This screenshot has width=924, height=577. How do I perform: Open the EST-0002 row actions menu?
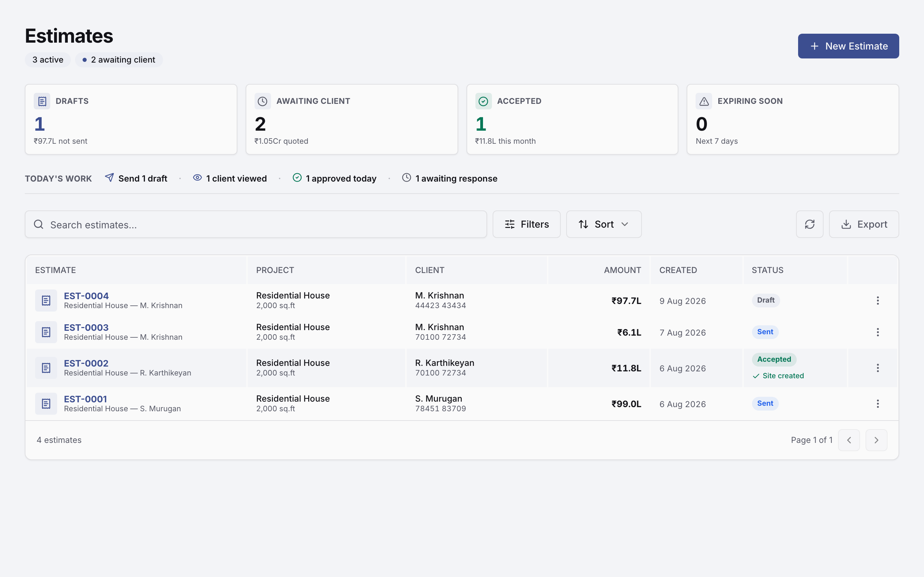[878, 368]
